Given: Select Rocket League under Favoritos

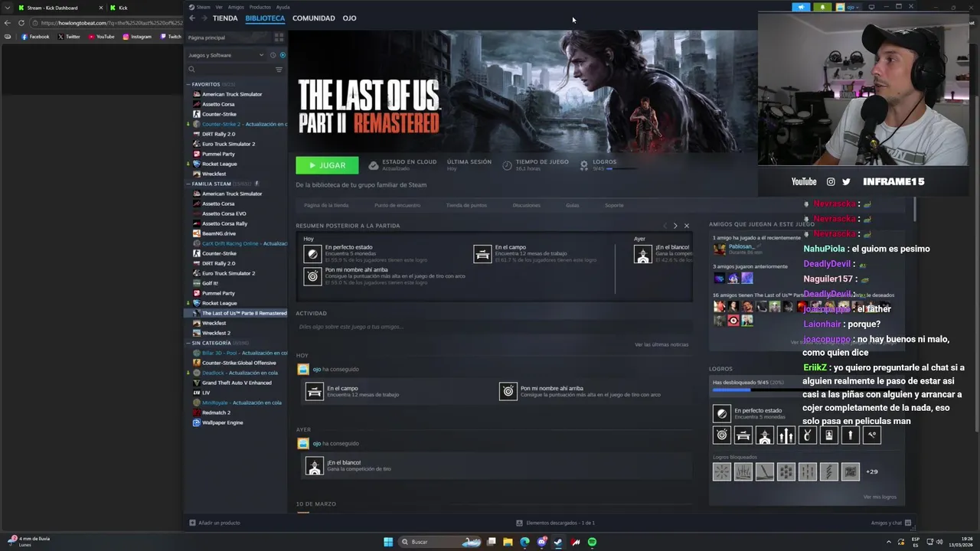Looking at the screenshot, I should click(219, 164).
